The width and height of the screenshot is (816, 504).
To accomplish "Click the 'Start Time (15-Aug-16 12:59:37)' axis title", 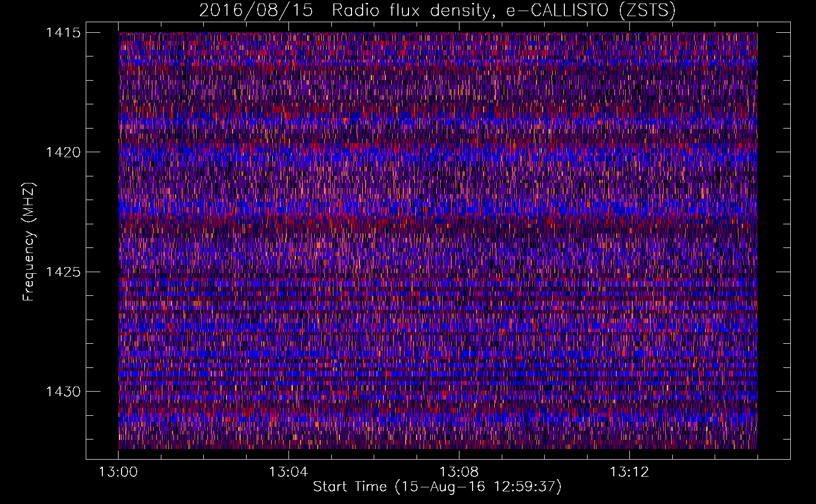I will [x=437, y=487].
